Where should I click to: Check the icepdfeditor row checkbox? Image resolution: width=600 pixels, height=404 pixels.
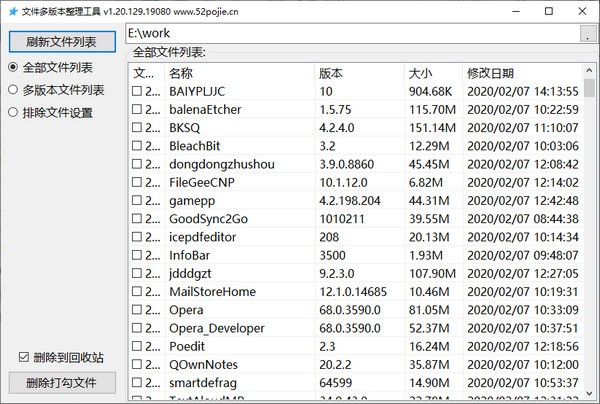(137, 237)
